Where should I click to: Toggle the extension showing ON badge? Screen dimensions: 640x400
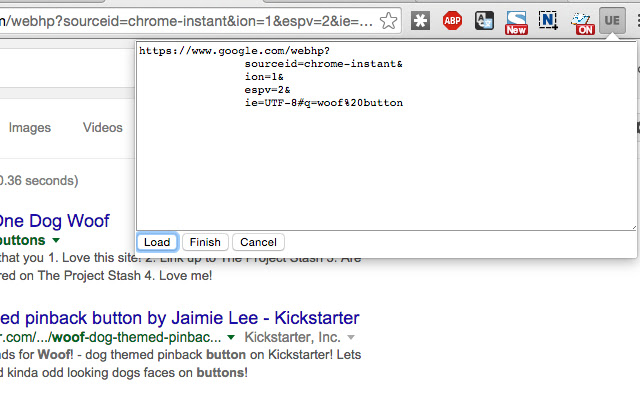(x=582, y=23)
